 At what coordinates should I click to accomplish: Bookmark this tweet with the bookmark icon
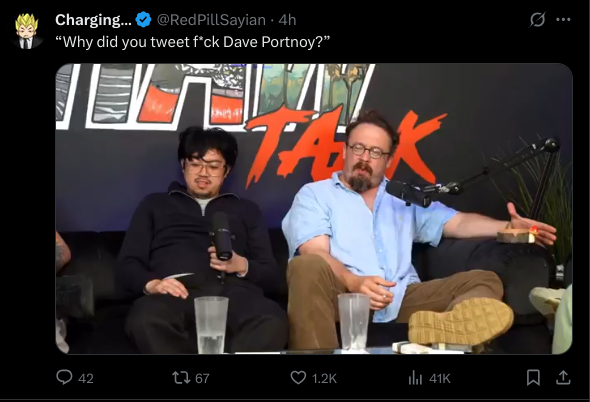tap(533, 378)
